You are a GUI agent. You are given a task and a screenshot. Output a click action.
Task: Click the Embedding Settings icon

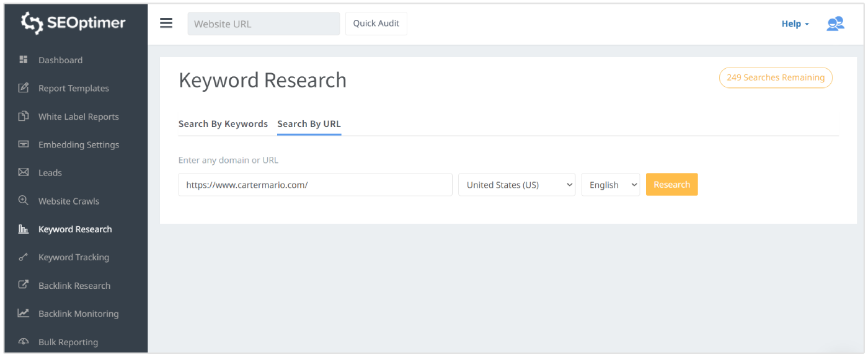click(x=22, y=144)
